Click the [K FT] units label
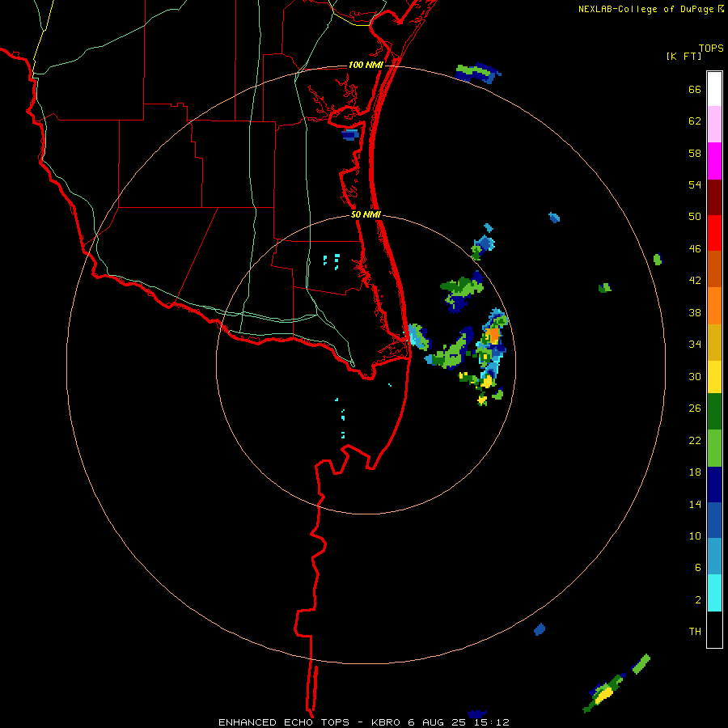The image size is (728, 728). click(x=684, y=57)
